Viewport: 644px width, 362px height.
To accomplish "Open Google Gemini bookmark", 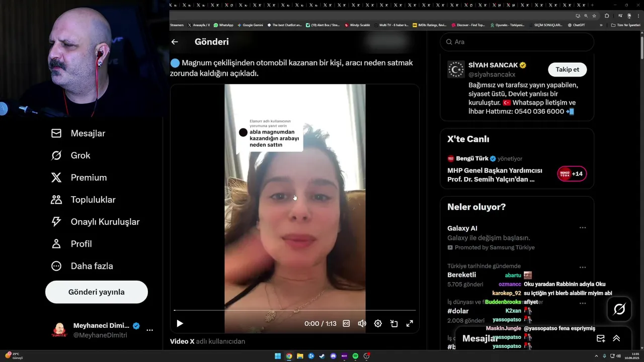I will pyautogui.click(x=250, y=25).
